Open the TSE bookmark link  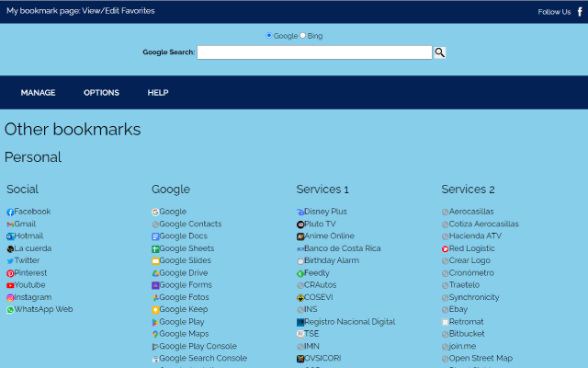[x=311, y=334]
